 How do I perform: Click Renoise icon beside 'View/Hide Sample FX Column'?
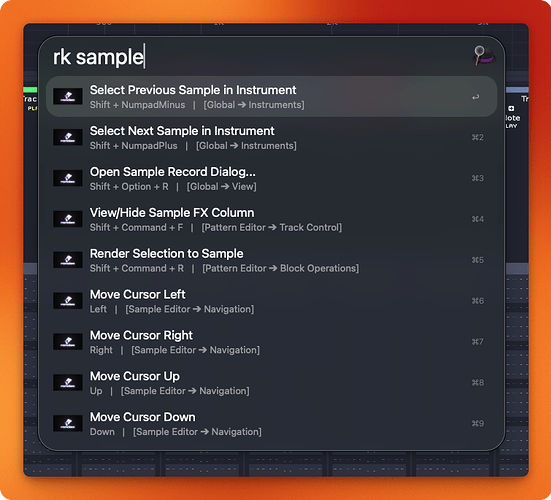click(x=68, y=219)
